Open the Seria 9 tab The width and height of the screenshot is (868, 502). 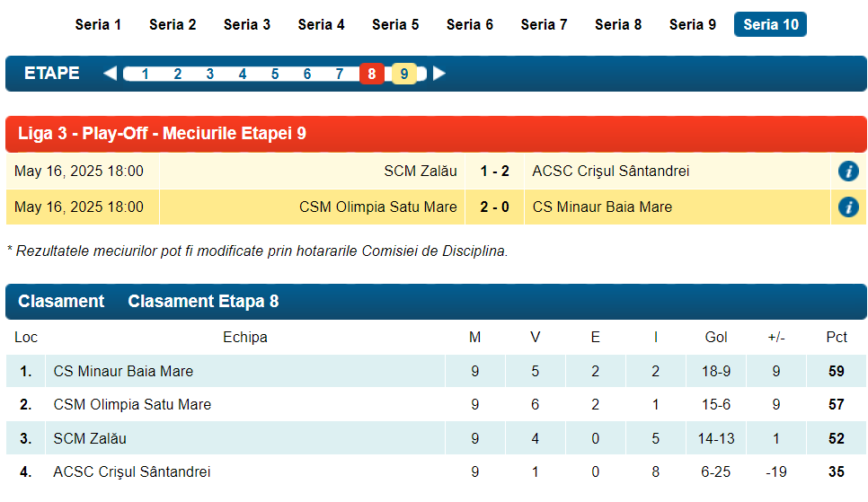point(692,24)
